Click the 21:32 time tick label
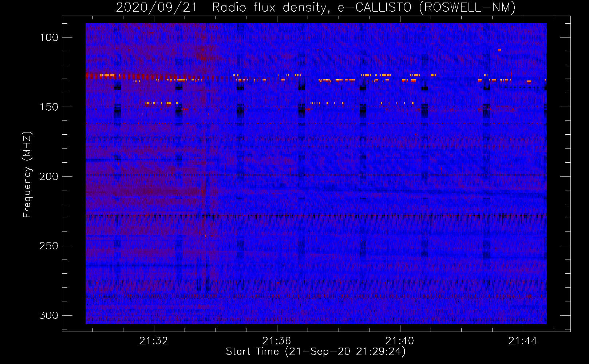 154,341
